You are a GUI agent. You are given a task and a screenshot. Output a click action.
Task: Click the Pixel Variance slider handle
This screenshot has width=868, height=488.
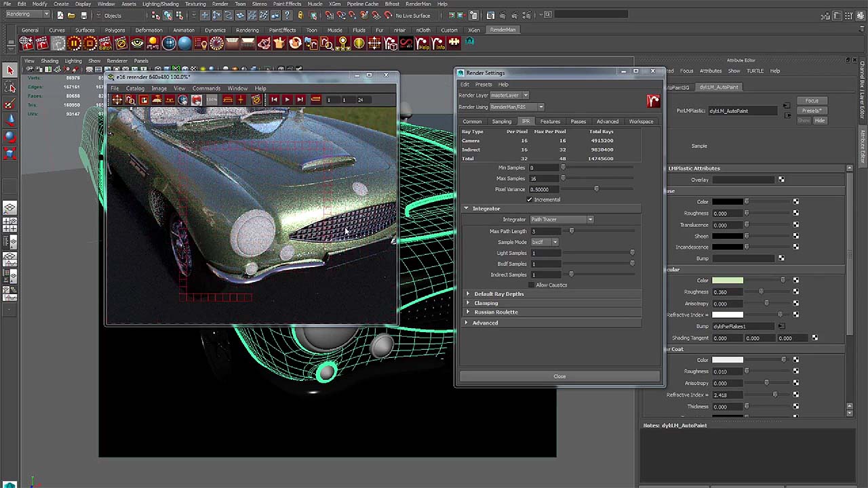point(597,189)
